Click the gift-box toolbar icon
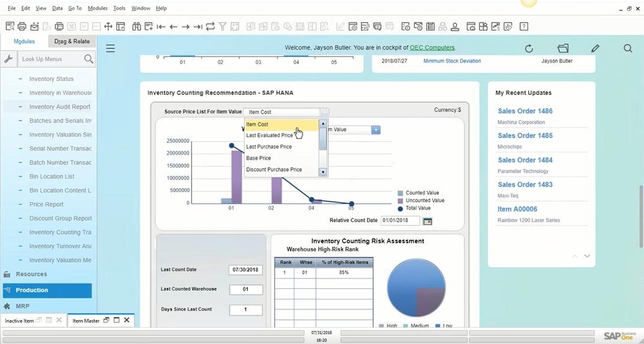The height and width of the screenshot is (344, 644). 484,26
